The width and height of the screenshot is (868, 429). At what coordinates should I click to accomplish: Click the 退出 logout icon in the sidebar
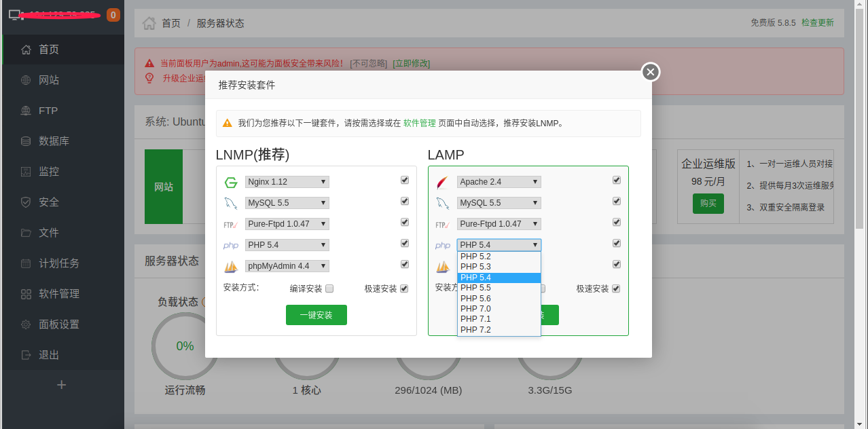(26, 355)
